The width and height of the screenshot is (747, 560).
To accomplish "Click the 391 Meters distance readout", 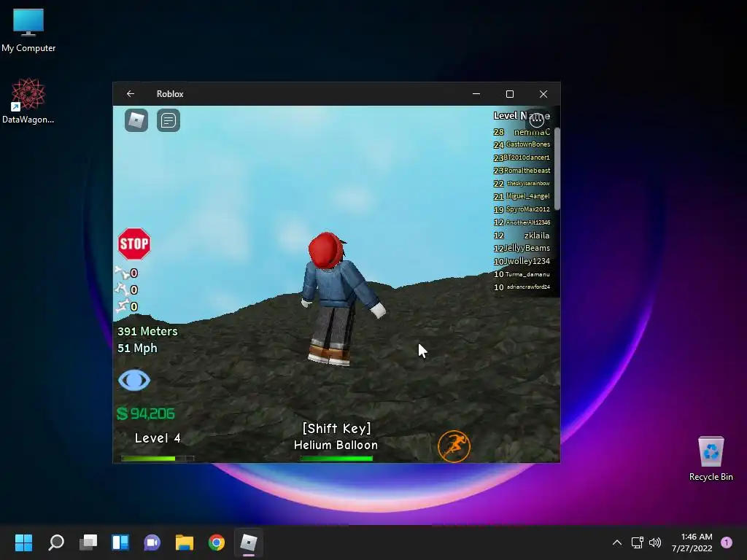I will [x=147, y=332].
